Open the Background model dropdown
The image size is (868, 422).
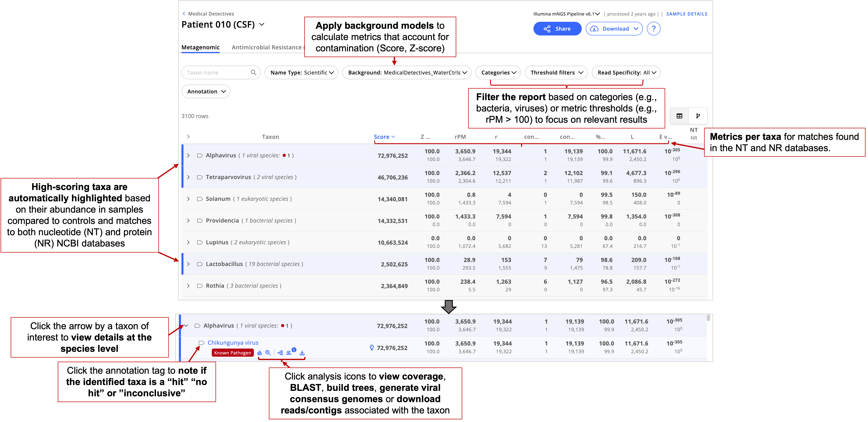[407, 72]
